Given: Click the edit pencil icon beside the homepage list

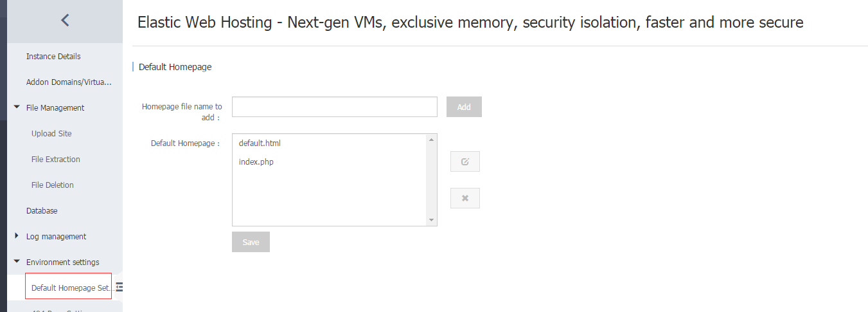Looking at the screenshot, I should 465,161.
